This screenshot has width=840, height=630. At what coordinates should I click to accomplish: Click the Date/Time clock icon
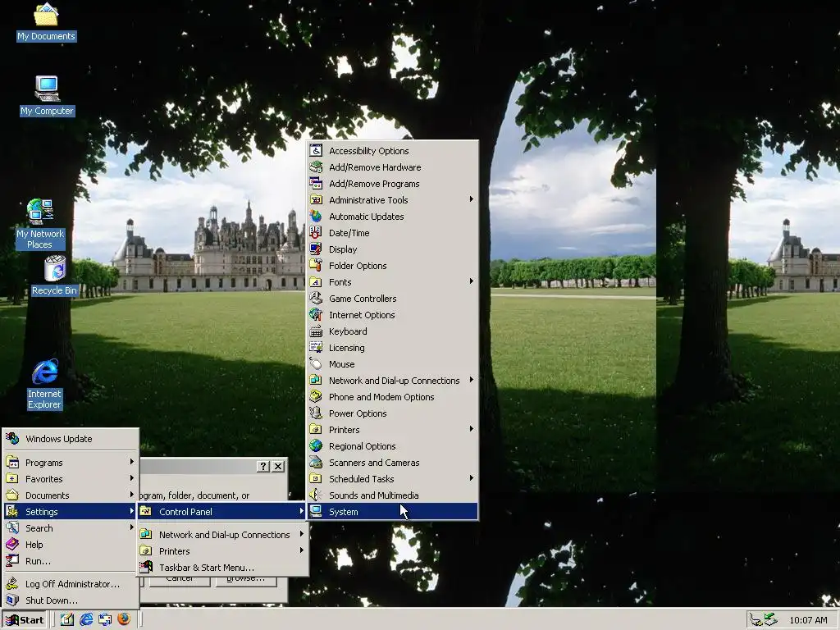316,233
